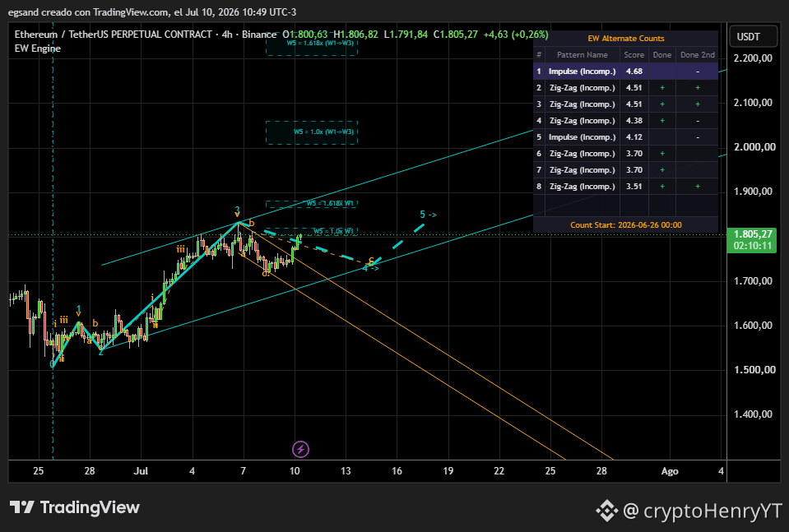
Task: Click day 13 on the time axis
Action: (x=346, y=471)
